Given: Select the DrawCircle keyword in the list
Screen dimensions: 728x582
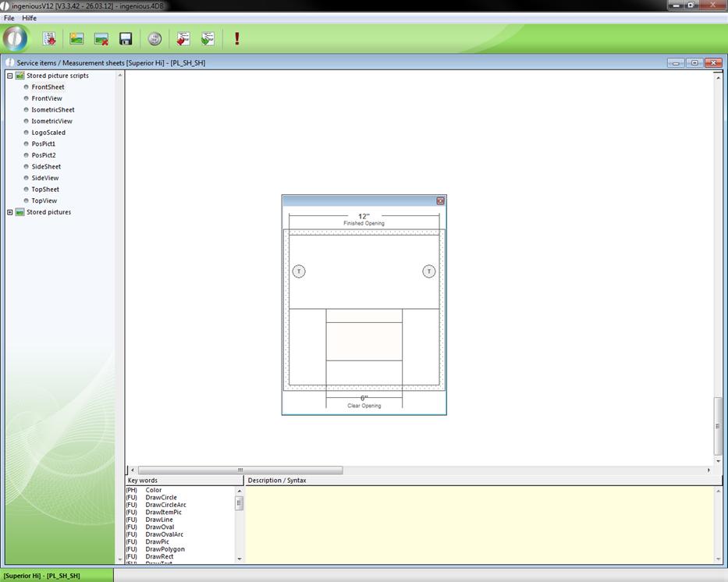Looking at the screenshot, I should point(161,498).
